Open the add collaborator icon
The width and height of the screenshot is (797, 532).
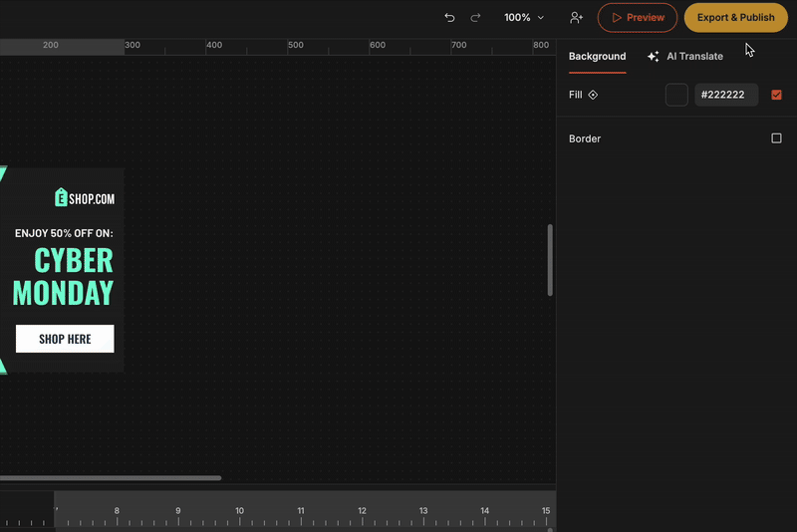(576, 18)
